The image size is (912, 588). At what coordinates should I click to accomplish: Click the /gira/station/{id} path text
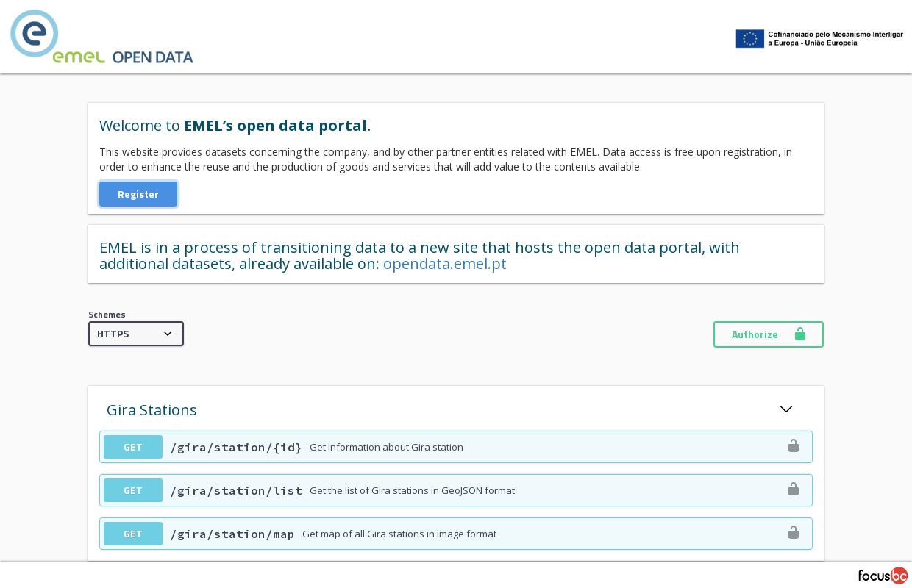(x=236, y=448)
